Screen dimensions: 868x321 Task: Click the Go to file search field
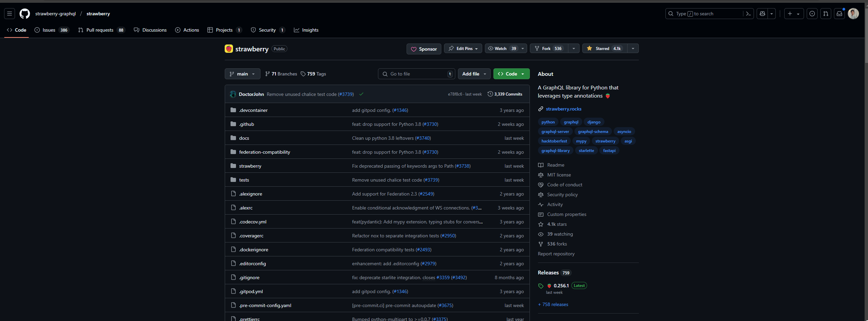(416, 74)
